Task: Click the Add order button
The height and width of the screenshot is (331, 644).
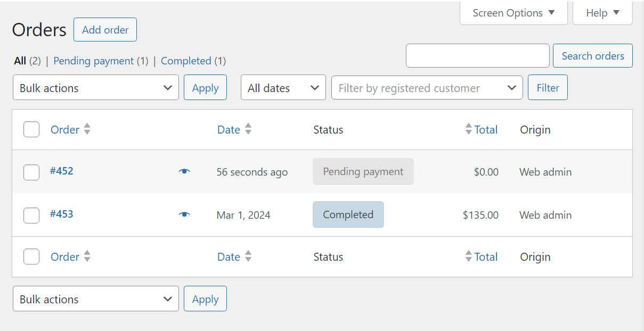Action: pos(105,29)
